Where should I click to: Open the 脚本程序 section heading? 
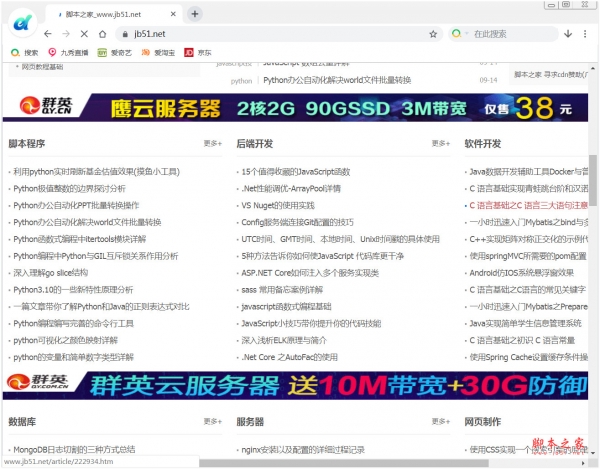coord(27,144)
